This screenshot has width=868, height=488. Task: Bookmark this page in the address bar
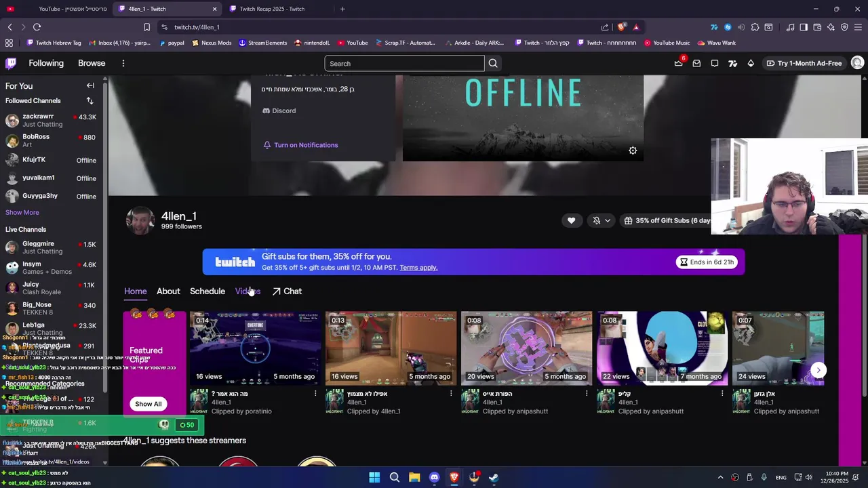click(x=146, y=27)
